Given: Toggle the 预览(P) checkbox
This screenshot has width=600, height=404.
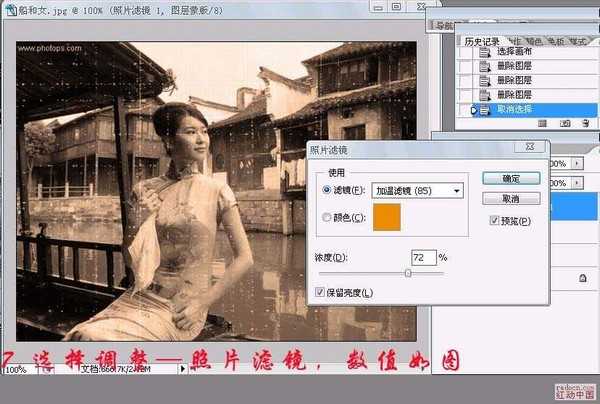Looking at the screenshot, I should coord(495,220).
